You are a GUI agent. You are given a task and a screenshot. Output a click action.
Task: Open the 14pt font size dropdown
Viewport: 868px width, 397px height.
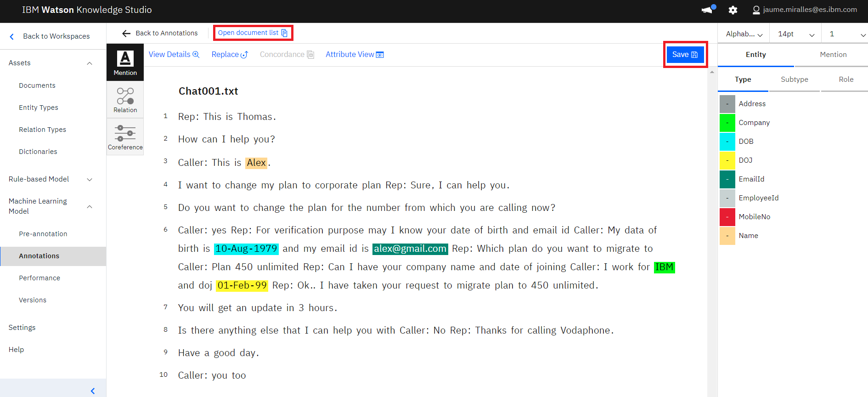point(796,34)
